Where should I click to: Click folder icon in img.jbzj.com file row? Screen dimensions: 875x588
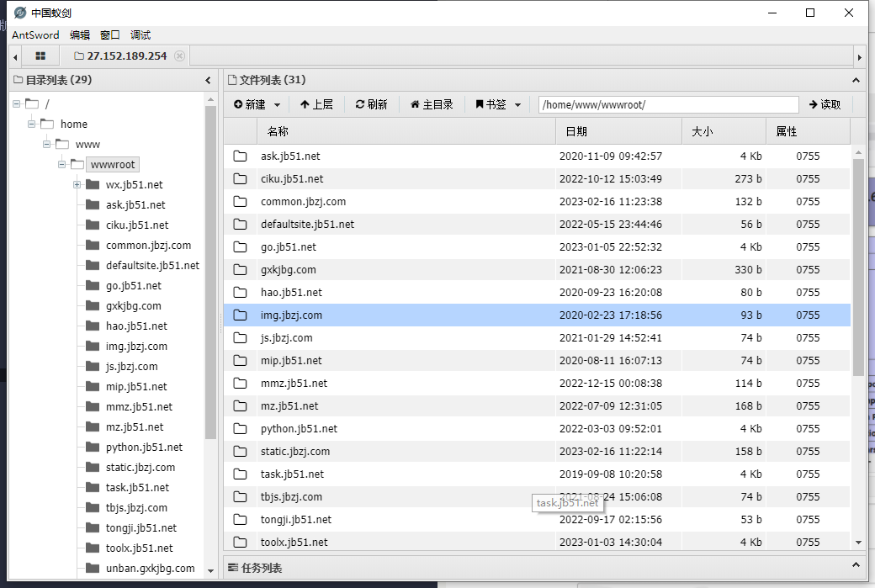pos(240,315)
